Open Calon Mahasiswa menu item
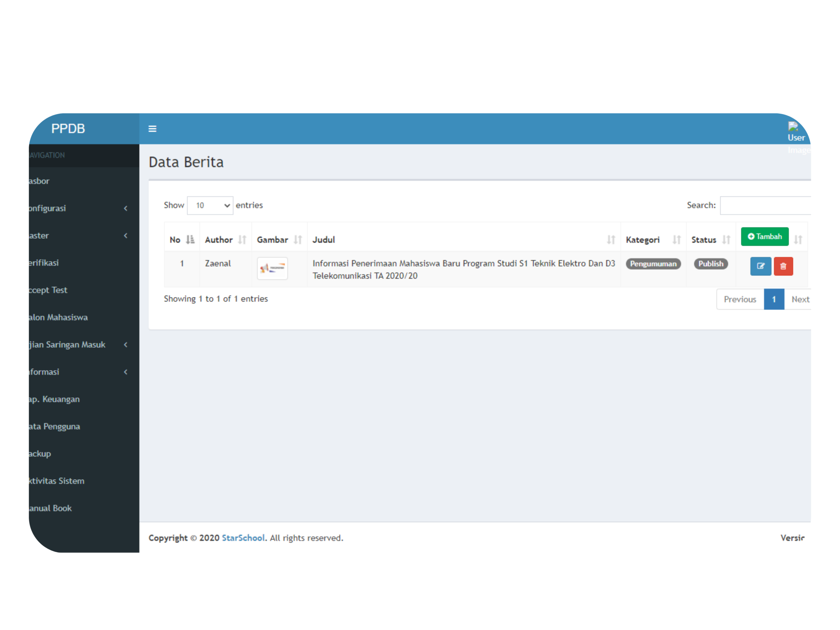Screen dimensions: 840x630 tap(58, 318)
